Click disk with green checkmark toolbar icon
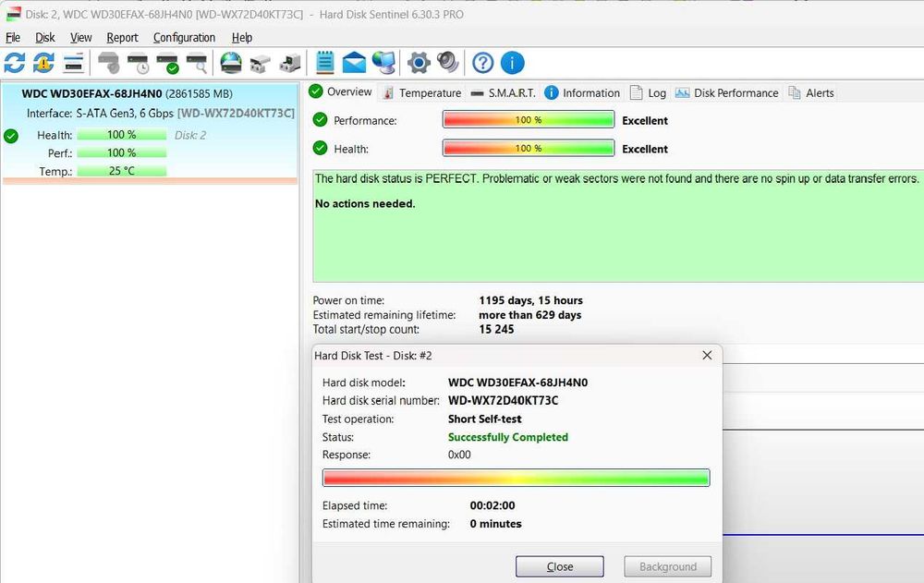This screenshot has height=583, width=924. [x=167, y=63]
